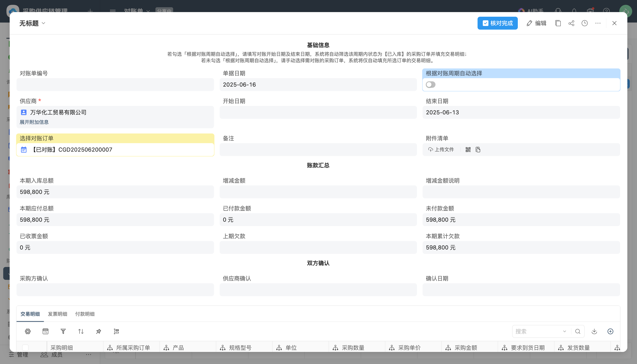Open the more options ellipsis menu
The image size is (637, 364).
coord(598,23)
